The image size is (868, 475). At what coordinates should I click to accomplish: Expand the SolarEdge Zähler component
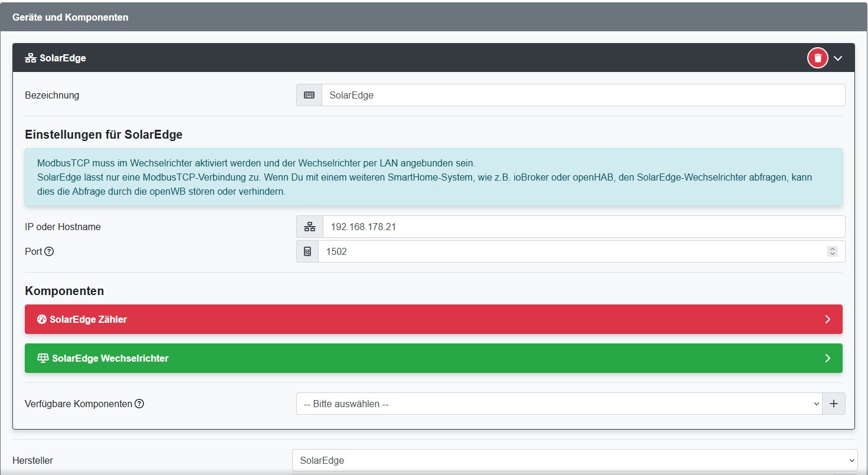tap(433, 319)
